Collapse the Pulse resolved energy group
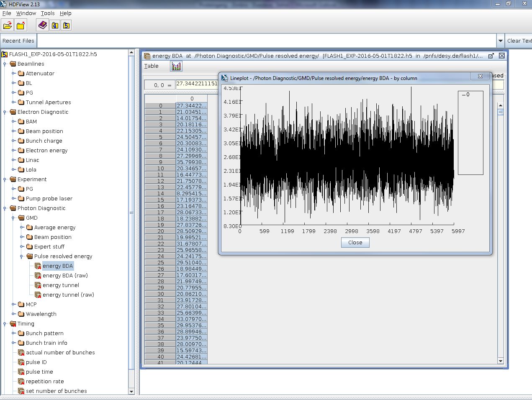The image size is (532, 400). (x=22, y=256)
